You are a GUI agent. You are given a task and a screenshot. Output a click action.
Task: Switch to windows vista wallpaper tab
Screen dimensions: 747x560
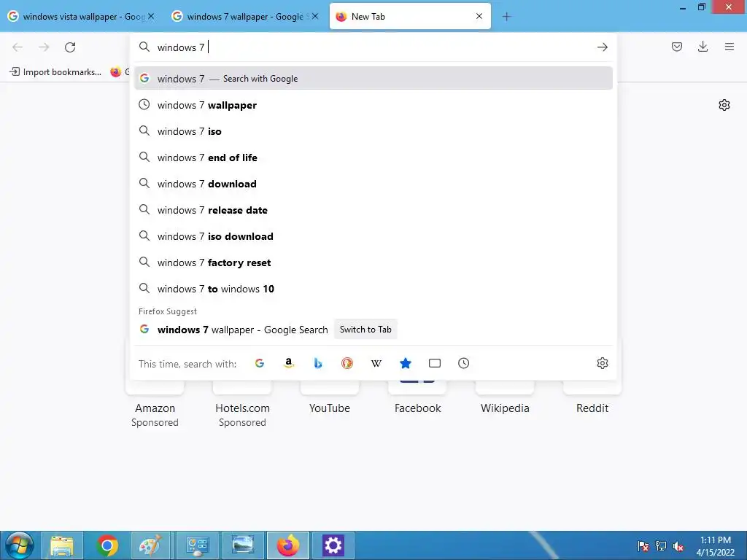pyautogui.click(x=82, y=17)
